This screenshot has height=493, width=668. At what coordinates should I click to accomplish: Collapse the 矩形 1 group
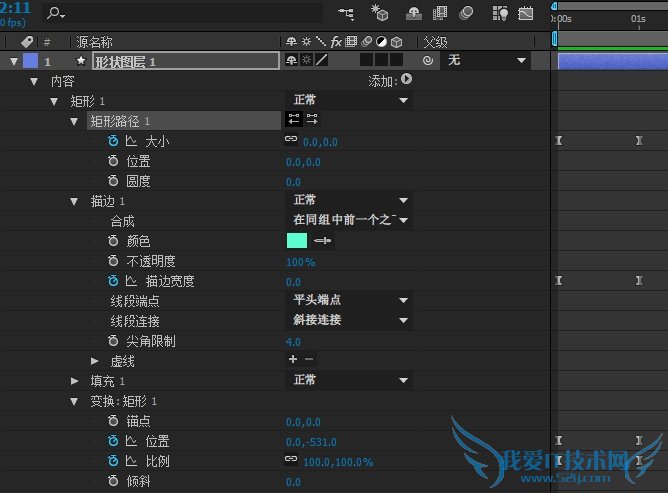click(x=54, y=101)
